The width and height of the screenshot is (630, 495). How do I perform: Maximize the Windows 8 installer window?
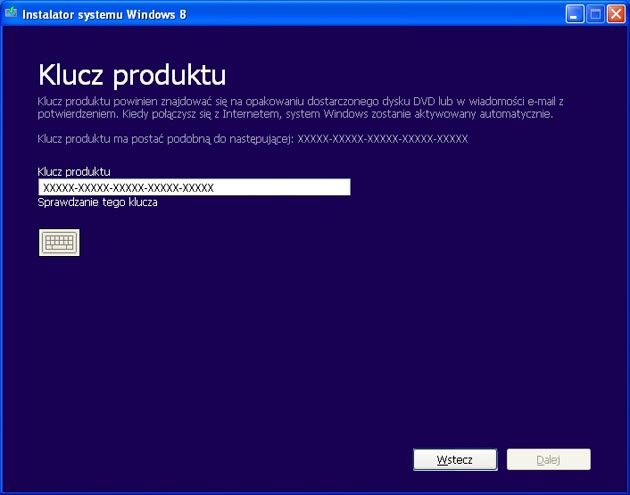pos(595,14)
